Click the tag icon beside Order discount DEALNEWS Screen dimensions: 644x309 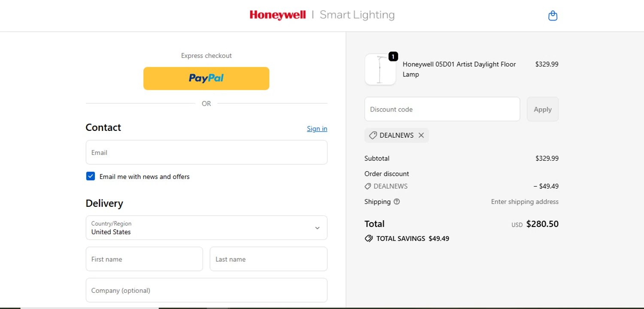click(368, 186)
